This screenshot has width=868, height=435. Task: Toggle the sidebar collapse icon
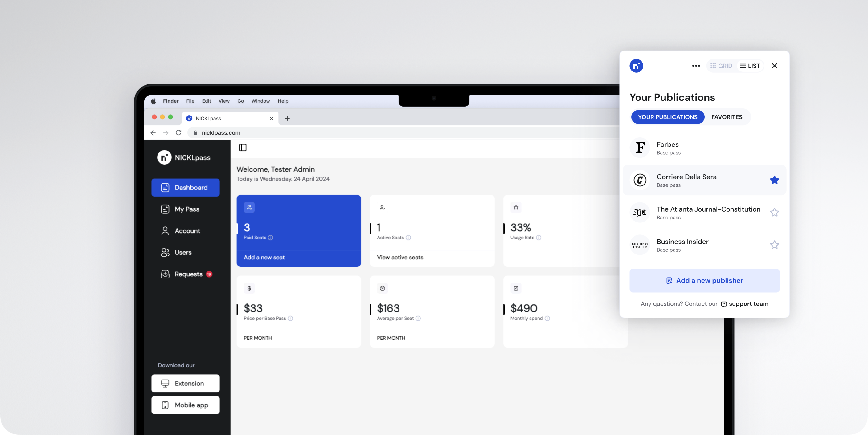coord(243,148)
